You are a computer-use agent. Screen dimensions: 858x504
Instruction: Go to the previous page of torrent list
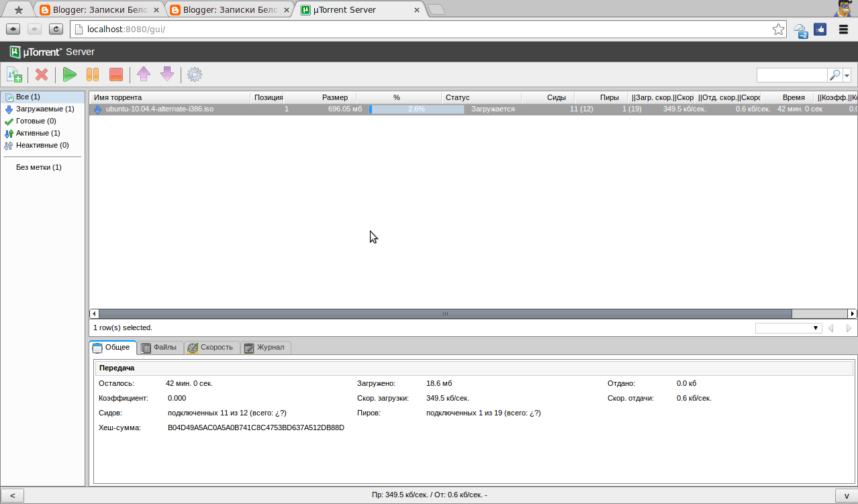[831, 328]
